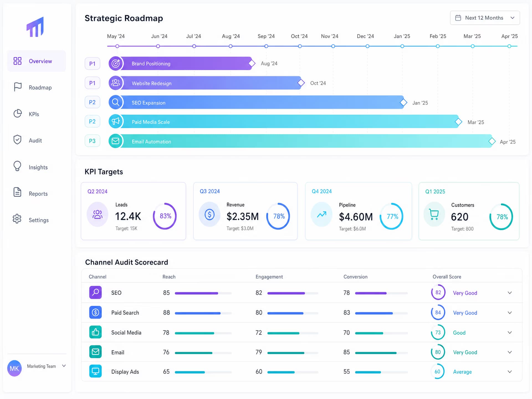Click the Pipeline trend arrow icon
This screenshot has width=532, height=399.
click(321, 214)
